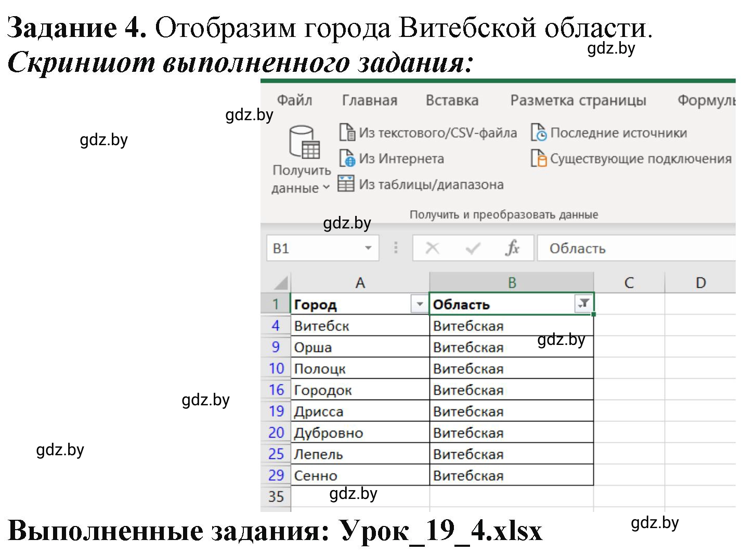Click the cell containing Дрисса
The image size is (756, 552).
pos(360,411)
